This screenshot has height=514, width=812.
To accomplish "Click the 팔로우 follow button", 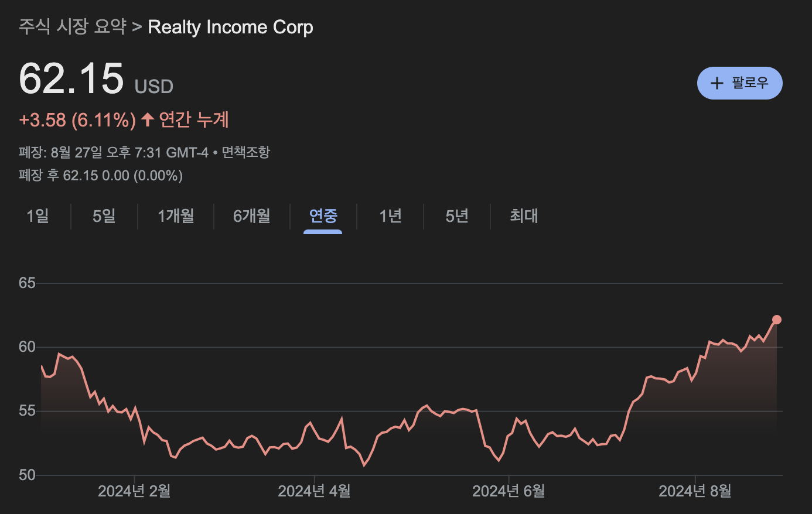I will pos(739,83).
